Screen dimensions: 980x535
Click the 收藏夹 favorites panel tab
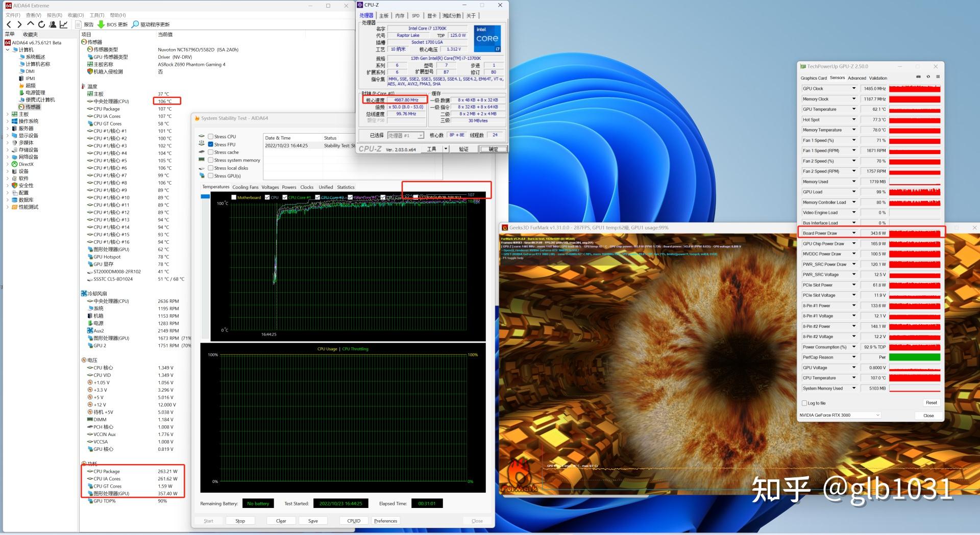pos(30,34)
